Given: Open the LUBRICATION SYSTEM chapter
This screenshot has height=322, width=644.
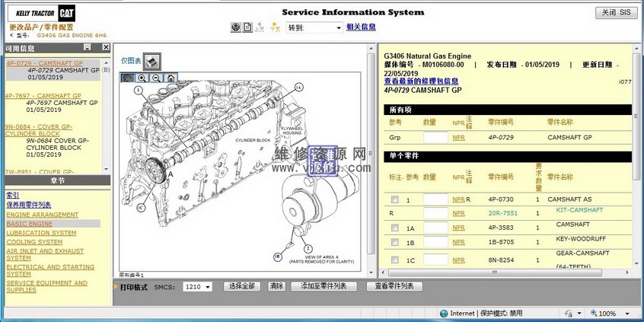Looking at the screenshot, I should click(41, 233).
